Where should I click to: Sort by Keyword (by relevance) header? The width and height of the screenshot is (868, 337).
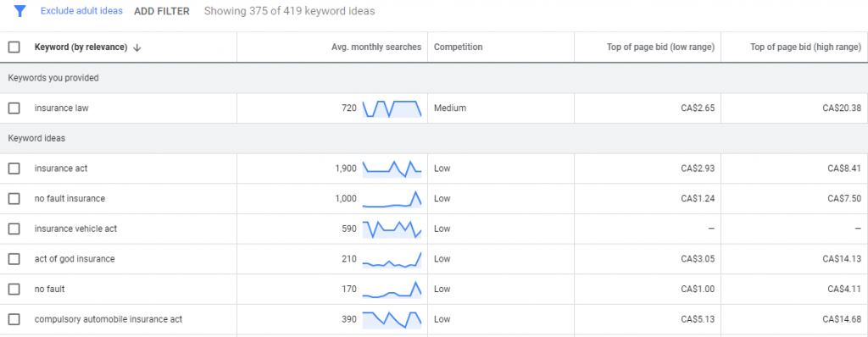[x=81, y=47]
